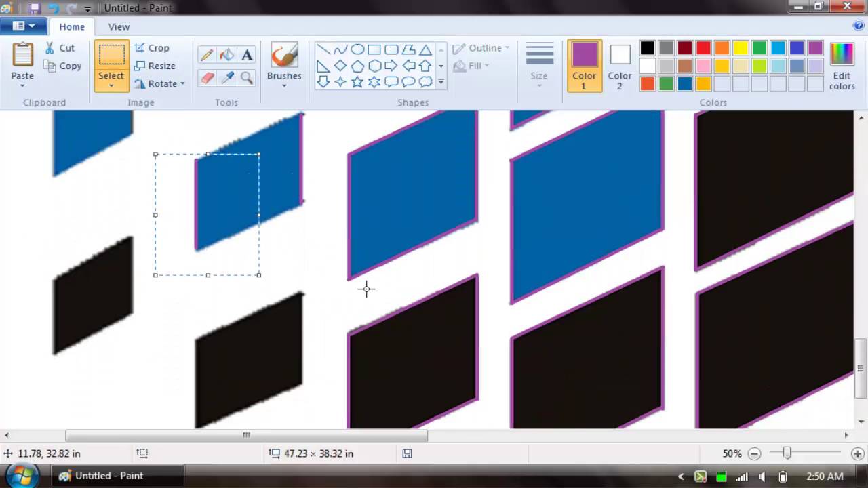Viewport: 868px width, 488px height.
Task: Open the Paint file menu button
Action: tap(23, 26)
